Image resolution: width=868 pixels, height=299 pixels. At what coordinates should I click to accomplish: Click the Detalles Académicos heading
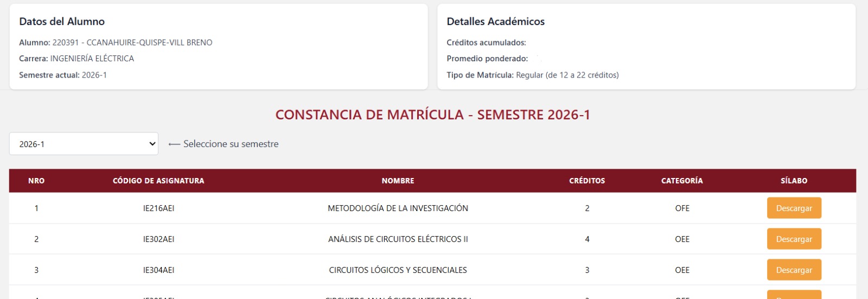coord(495,21)
